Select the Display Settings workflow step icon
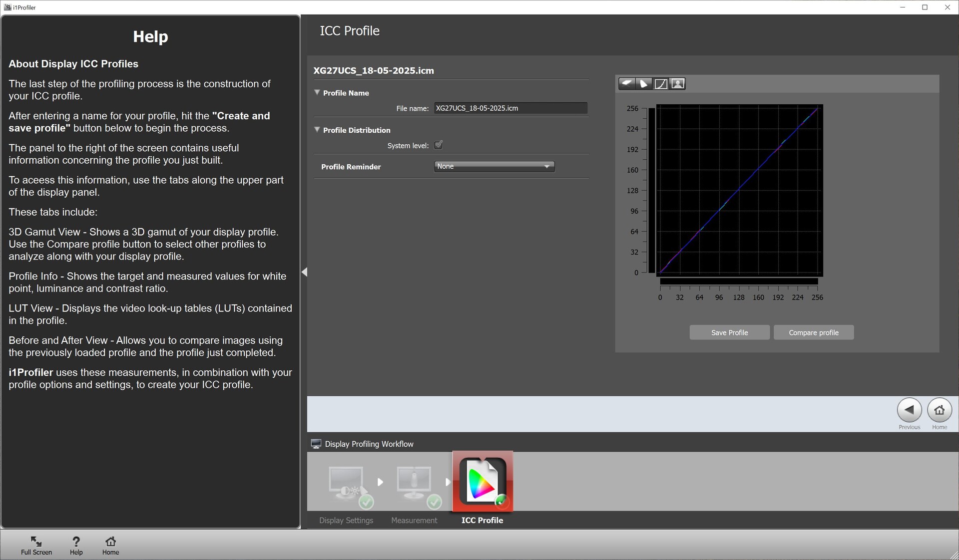 (350, 486)
